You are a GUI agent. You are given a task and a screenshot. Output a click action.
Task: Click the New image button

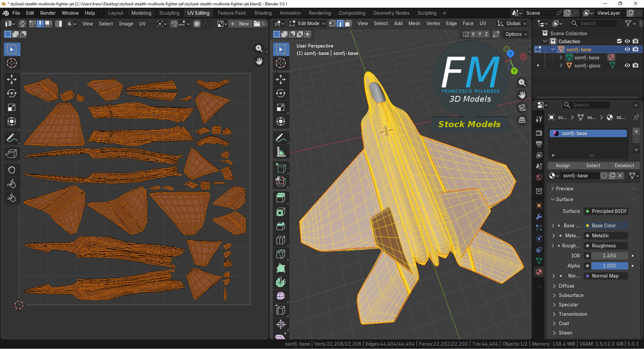click(240, 24)
